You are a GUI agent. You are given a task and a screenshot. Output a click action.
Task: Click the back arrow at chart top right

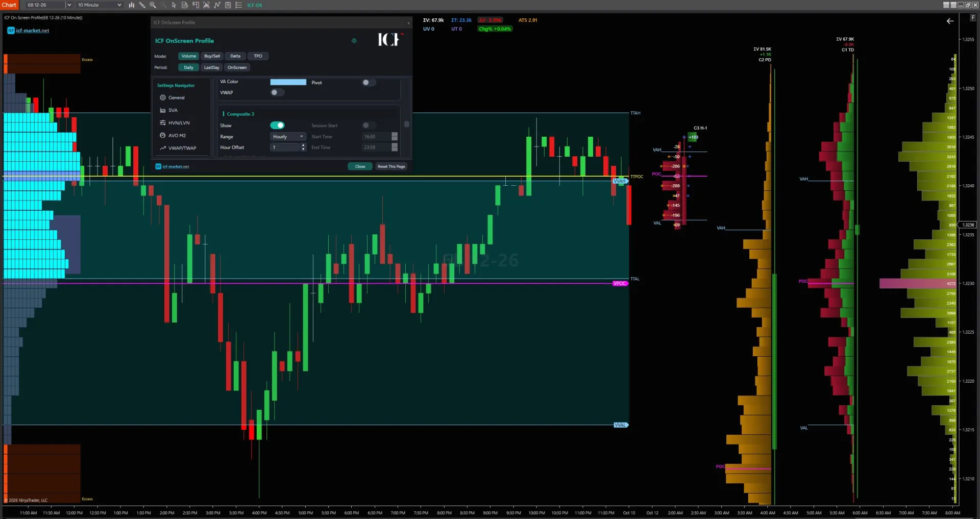pos(950,21)
